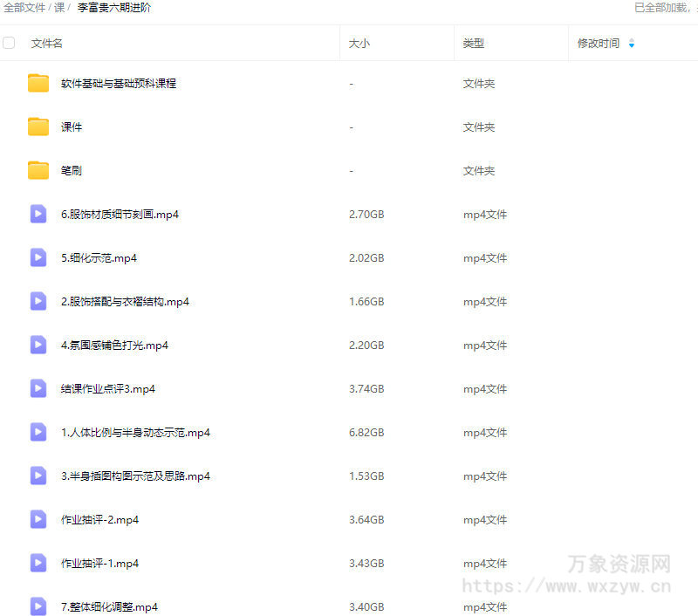This screenshot has width=698, height=616.
Task: Toggle the select-all checkbox in header
Action: (9, 42)
